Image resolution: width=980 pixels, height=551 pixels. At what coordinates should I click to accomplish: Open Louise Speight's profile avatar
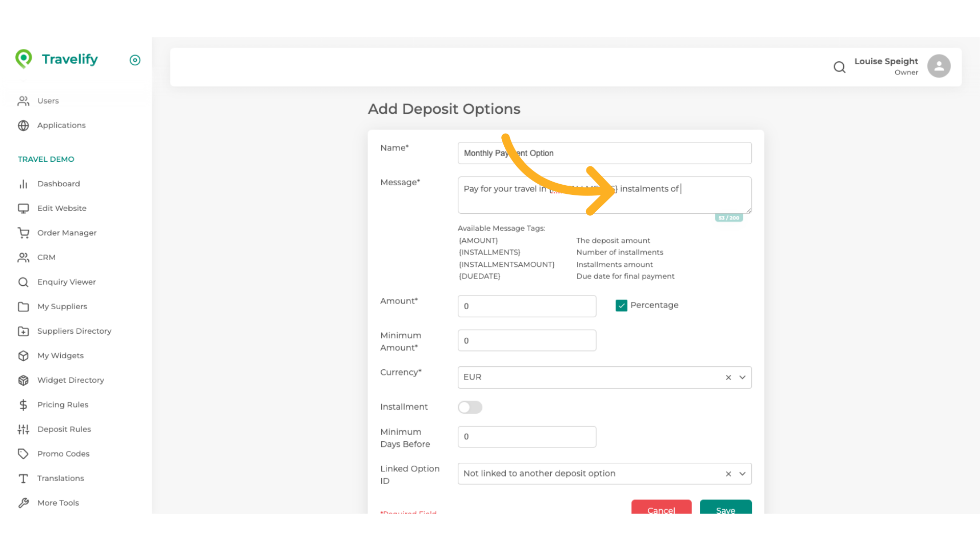(x=939, y=66)
